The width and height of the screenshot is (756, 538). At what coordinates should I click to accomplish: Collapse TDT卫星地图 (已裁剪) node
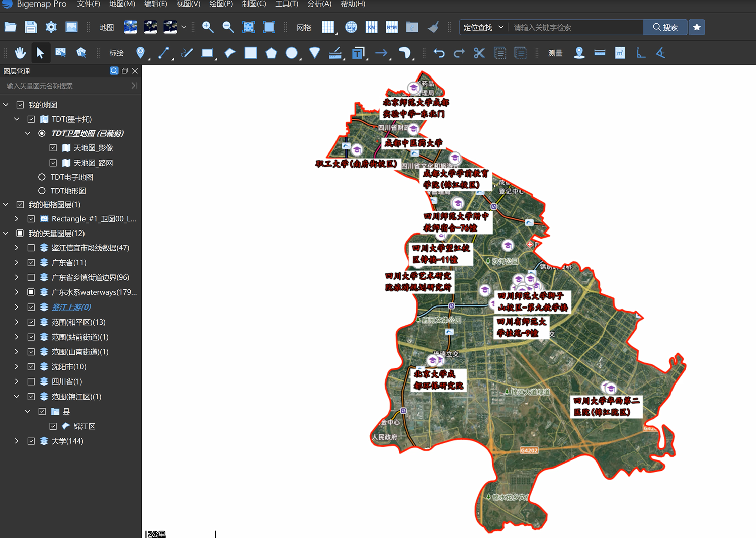[x=28, y=133]
